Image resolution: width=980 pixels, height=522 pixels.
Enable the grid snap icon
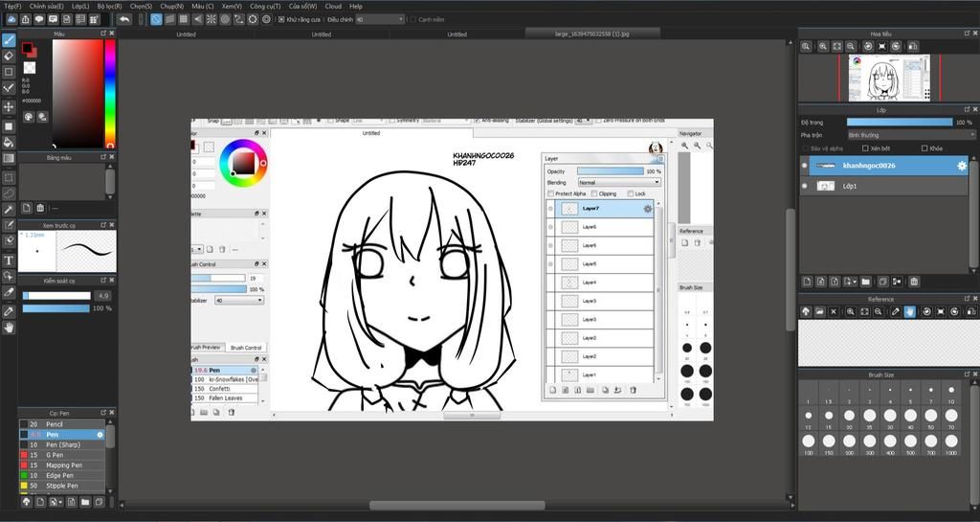pos(184,19)
